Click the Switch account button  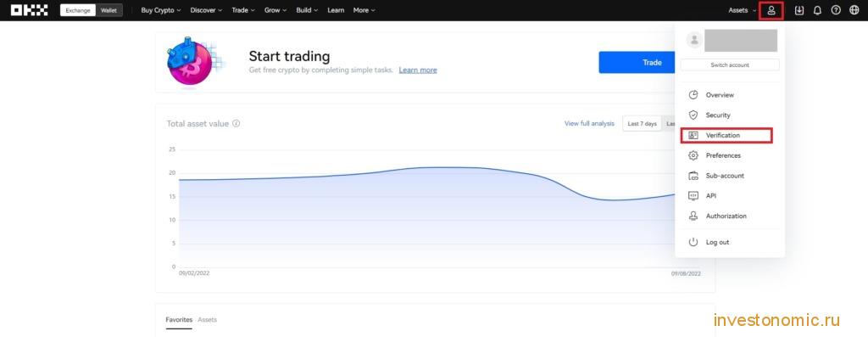click(x=730, y=65)
